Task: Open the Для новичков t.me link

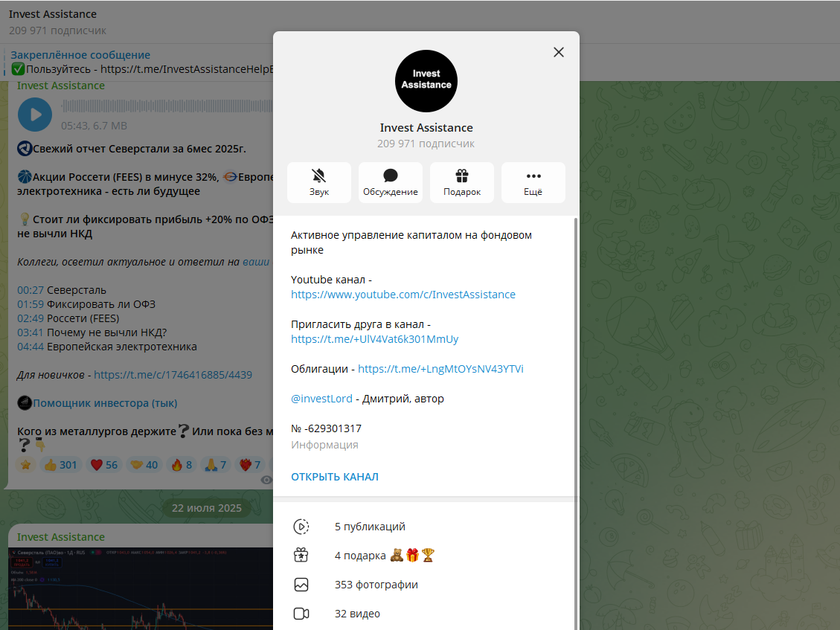Action: tap(173, 375)
